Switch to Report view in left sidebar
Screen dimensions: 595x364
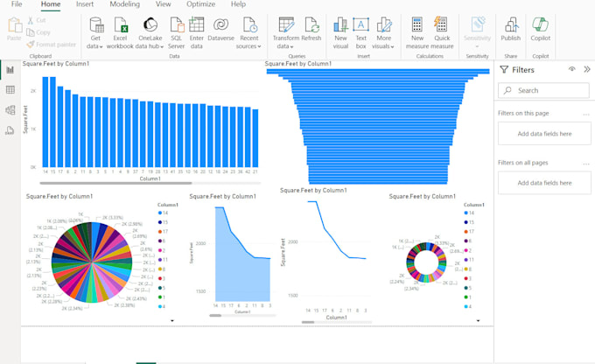pyautogui.click(x=10, y=70)
